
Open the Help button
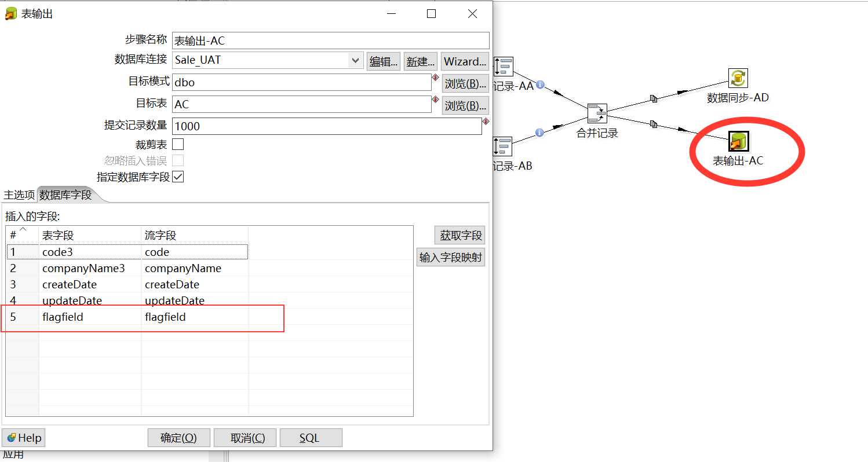24,438
